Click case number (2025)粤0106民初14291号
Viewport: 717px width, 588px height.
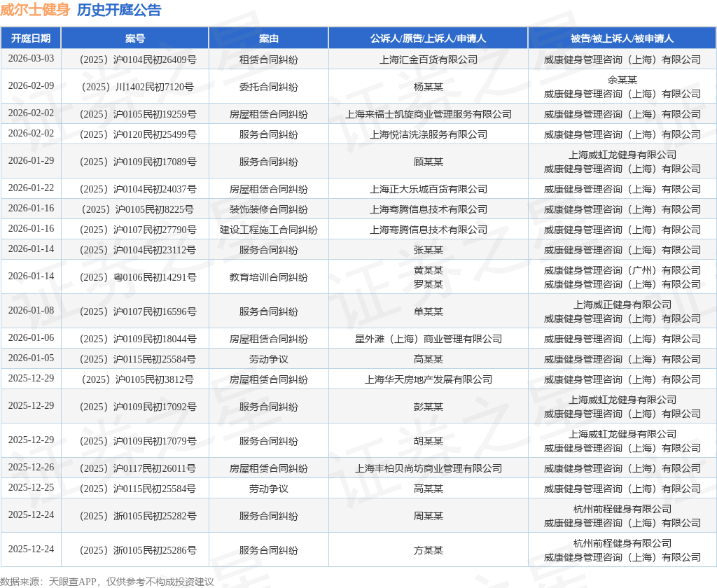point(138,277)
